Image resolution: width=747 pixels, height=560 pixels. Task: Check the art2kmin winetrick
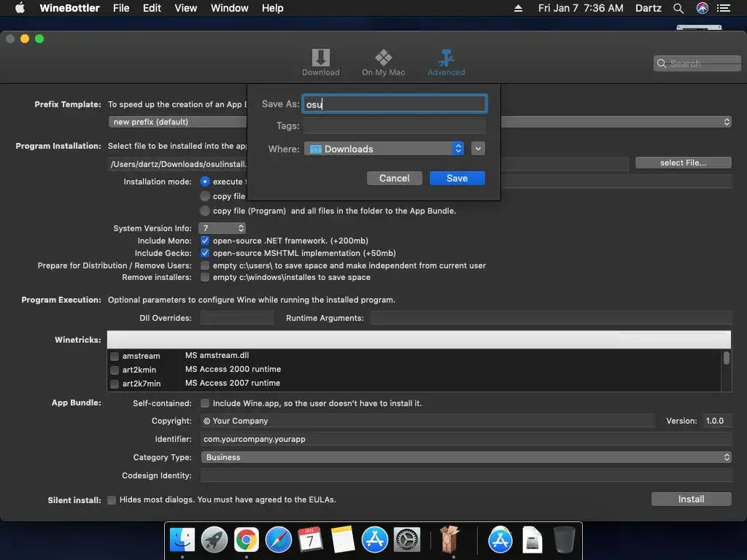point(115,370)
